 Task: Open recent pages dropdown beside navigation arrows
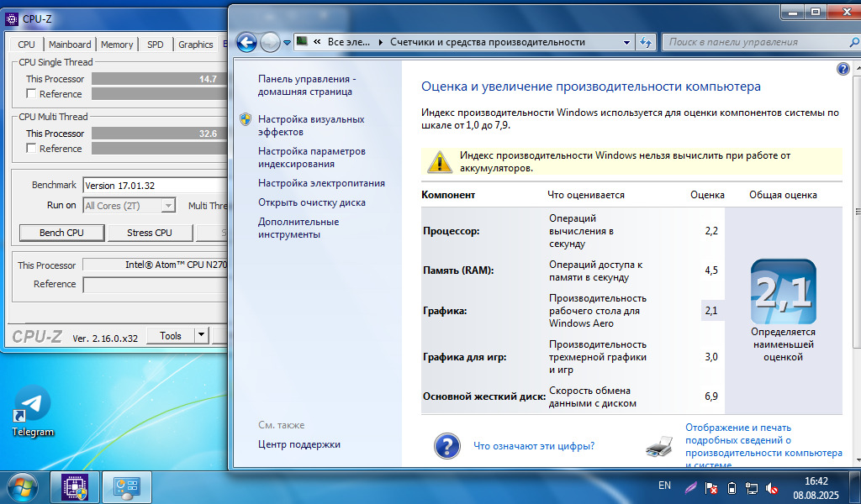287,43
